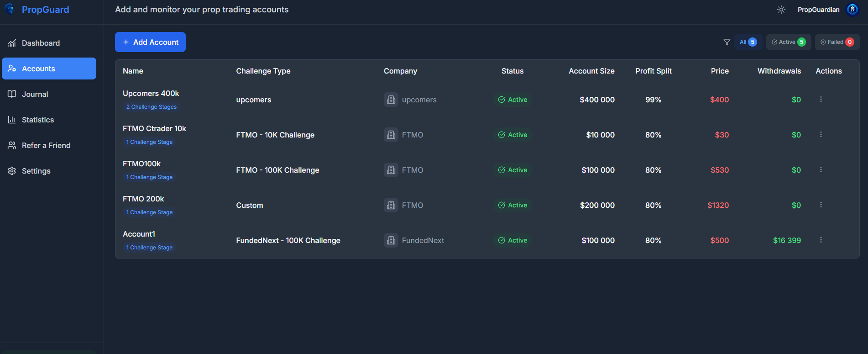This screenshot has height=354, width=868.
Task: Click the Company column header
Action: point(400,71)
